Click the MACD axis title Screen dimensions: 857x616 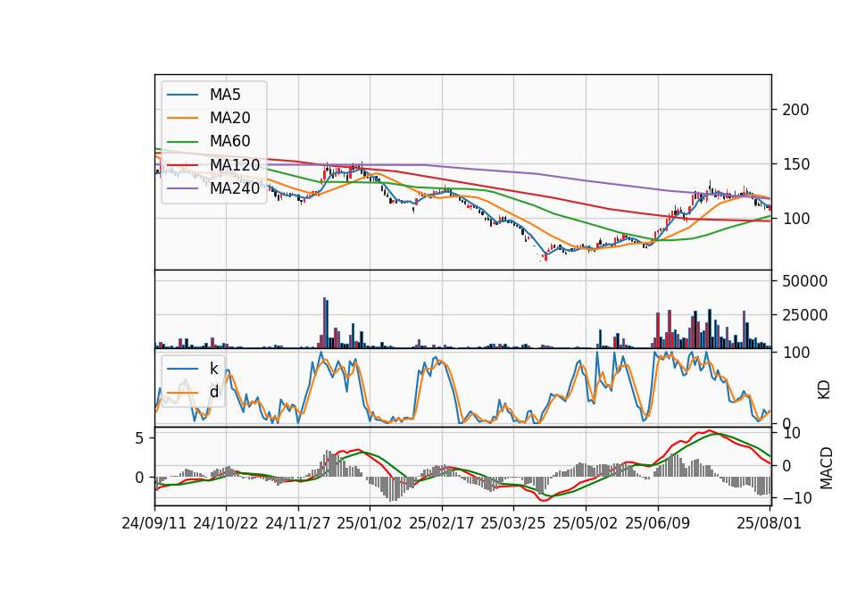pyautogui.click(x=827, y=468)
